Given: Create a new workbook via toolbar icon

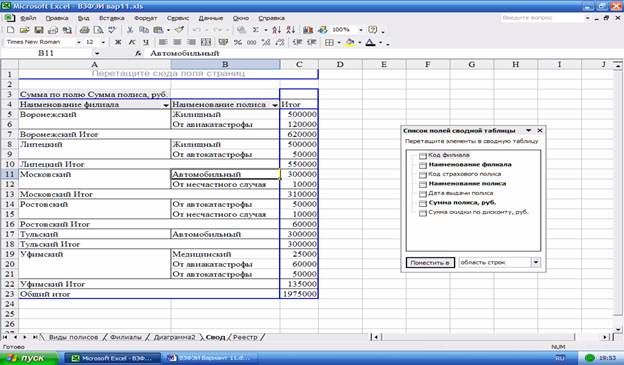Looking at the screenshot, I should click(10, 30).
